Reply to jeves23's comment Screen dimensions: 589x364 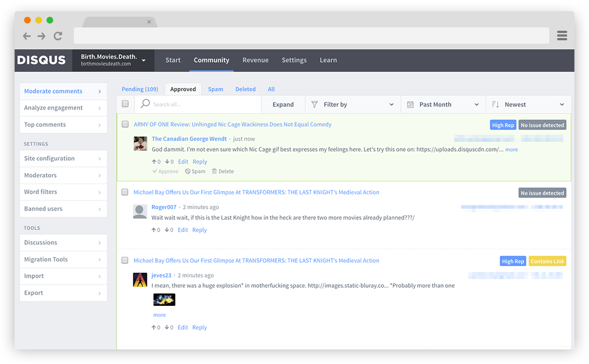click(x=199, y=328)
